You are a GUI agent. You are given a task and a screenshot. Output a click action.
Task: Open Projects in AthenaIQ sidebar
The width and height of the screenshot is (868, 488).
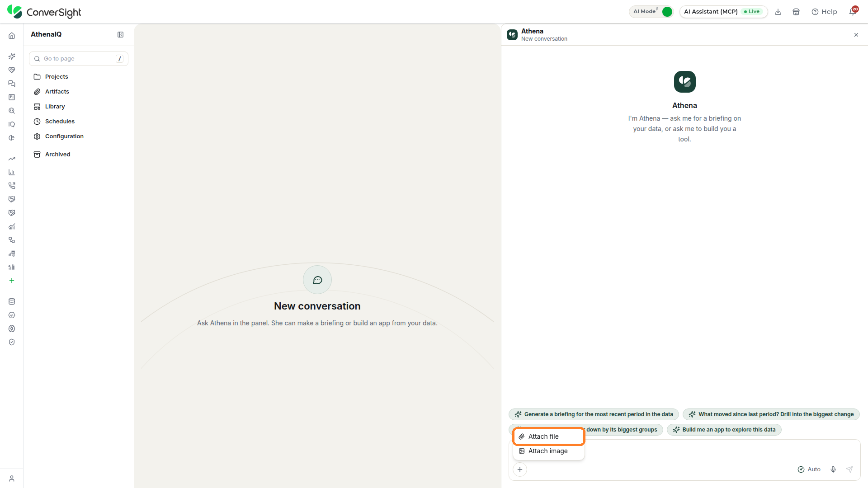point(79,77)
